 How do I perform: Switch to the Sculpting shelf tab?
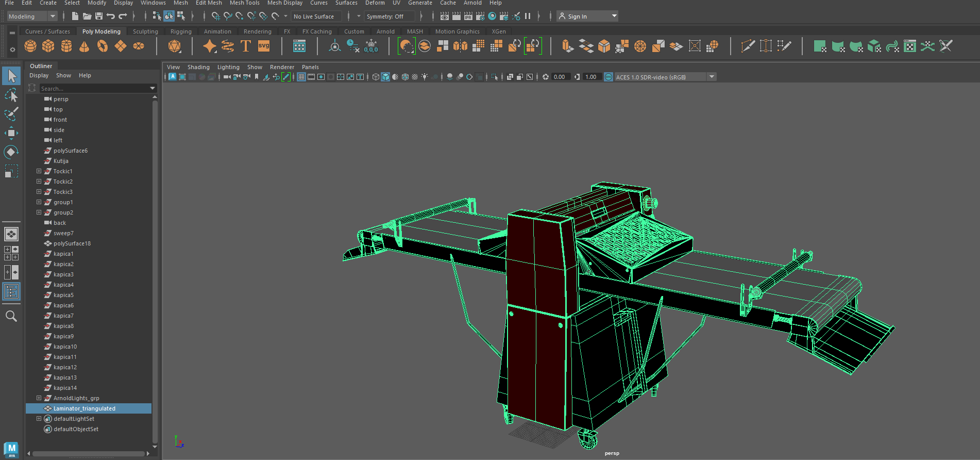[145, 31]
